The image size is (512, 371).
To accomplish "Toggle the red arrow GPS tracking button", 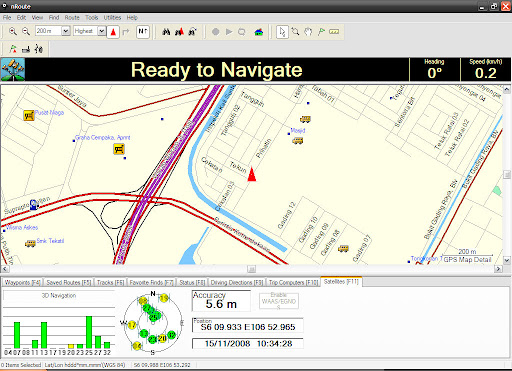I will (x=113, y=32).
